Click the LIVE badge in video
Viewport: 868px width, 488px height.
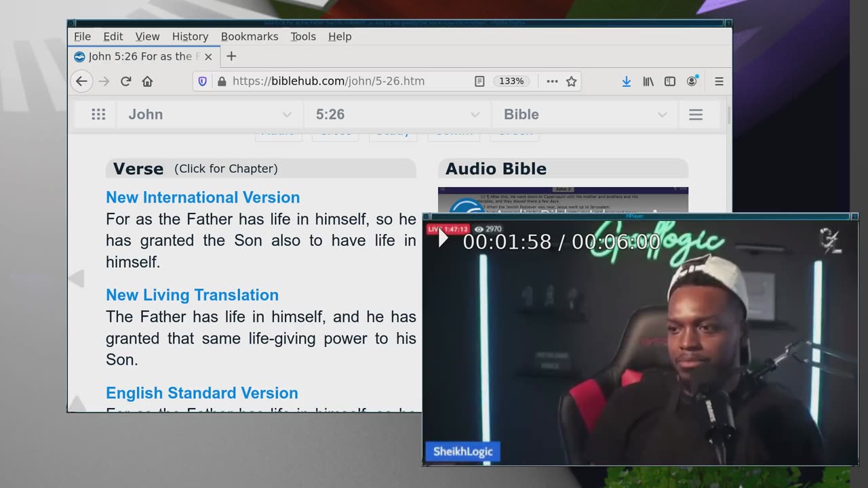point(448,229)
